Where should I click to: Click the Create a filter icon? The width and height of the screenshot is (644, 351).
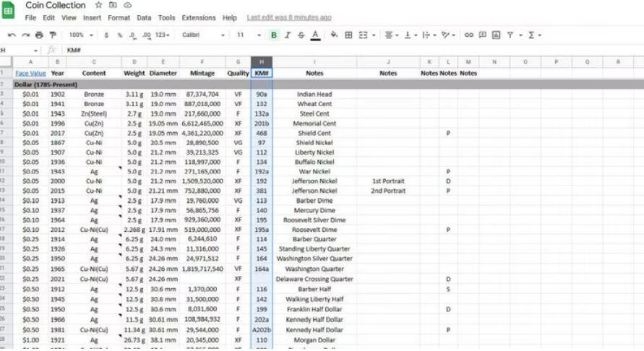pyautogui.click(x=510, y=35)
